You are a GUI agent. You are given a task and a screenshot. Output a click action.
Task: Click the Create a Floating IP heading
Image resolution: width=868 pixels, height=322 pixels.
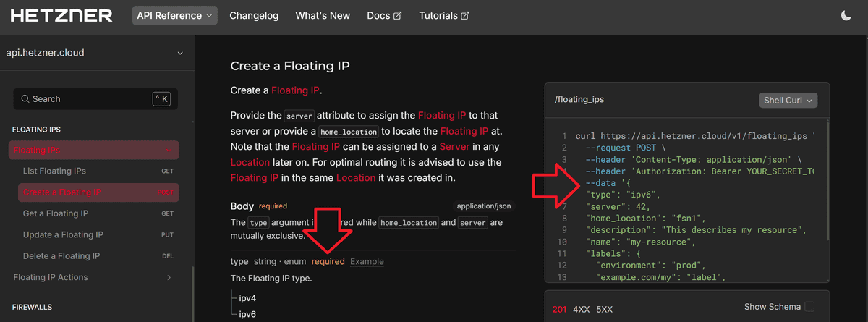(290, 66)
